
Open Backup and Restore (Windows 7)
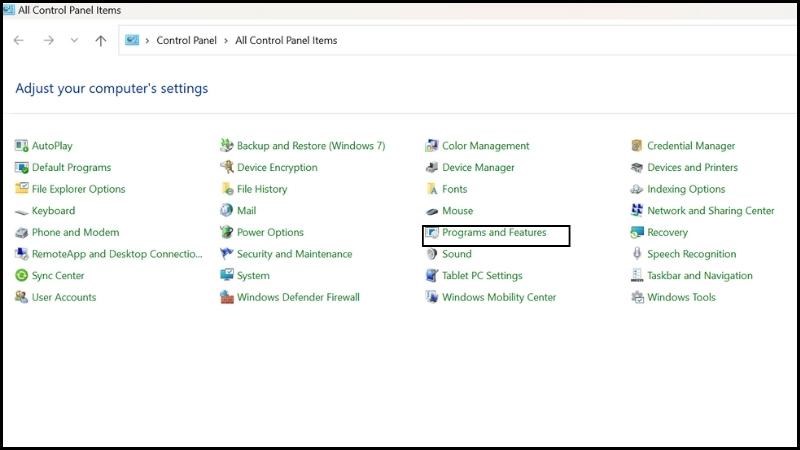click(310, 146)
